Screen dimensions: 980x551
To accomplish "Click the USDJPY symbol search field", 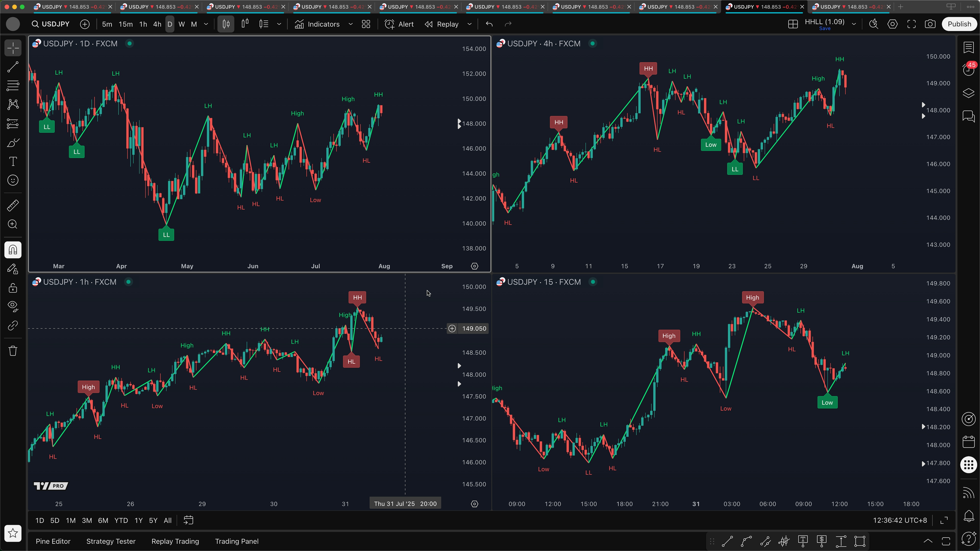I will tap(51, 24).
